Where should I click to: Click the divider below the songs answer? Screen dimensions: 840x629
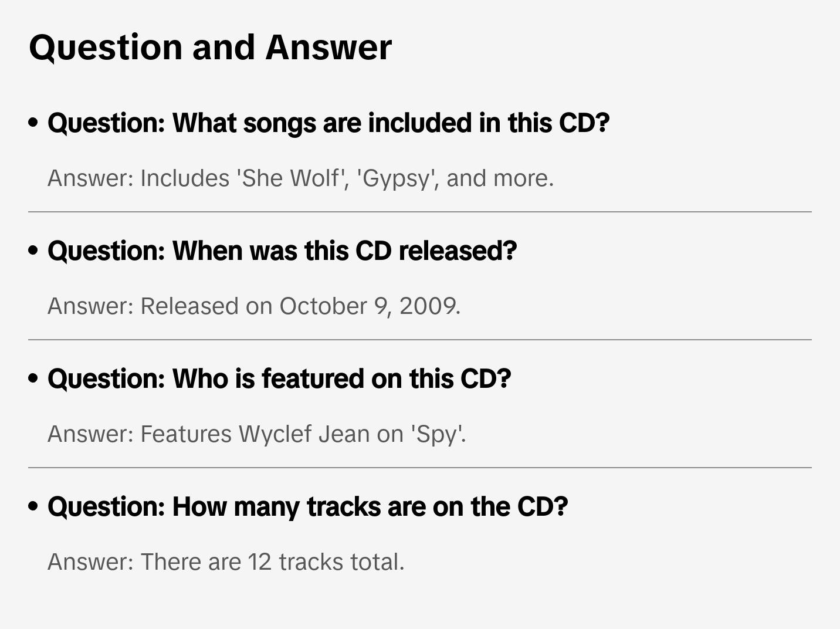pyautogui.click(x=420, y=212)
